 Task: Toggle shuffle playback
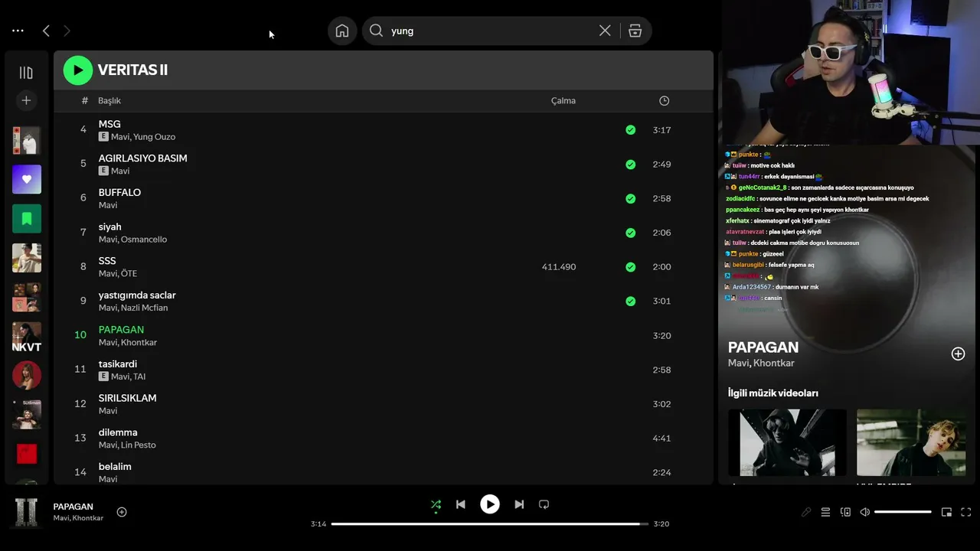click(x=436, y=504)
